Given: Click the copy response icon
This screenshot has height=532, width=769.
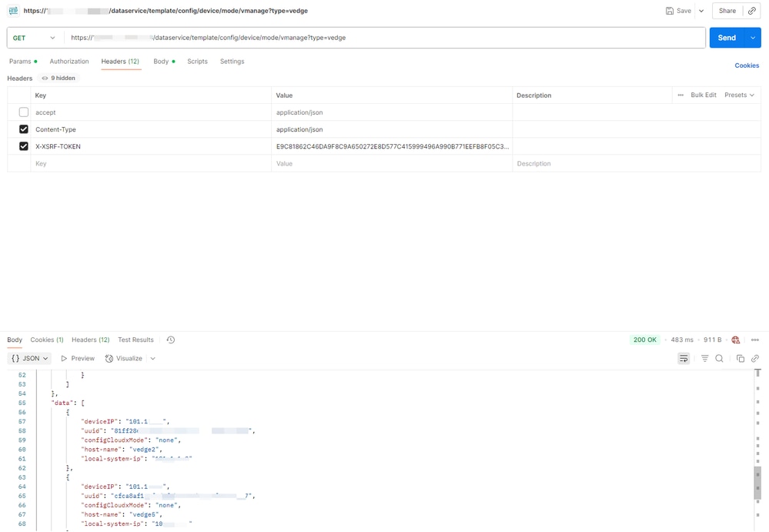Looking at the screenshot, I should pos(741,359).
